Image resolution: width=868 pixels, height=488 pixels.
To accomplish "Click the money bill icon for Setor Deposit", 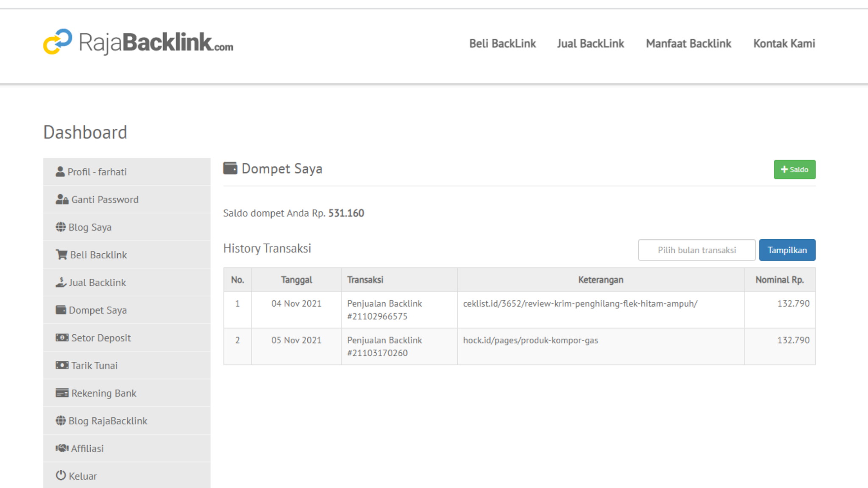I will tap(62, 338).
